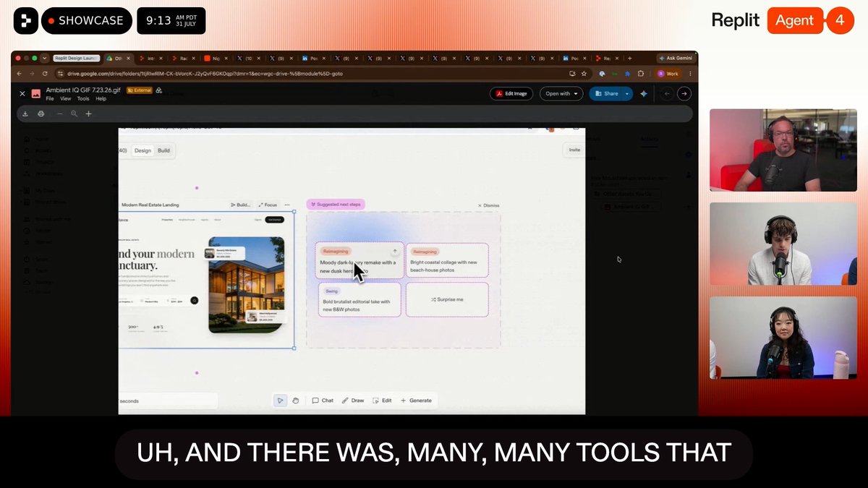868x488 pixels.
Task: Open Chat in the canvas toolbar
Action: [323, 401]
